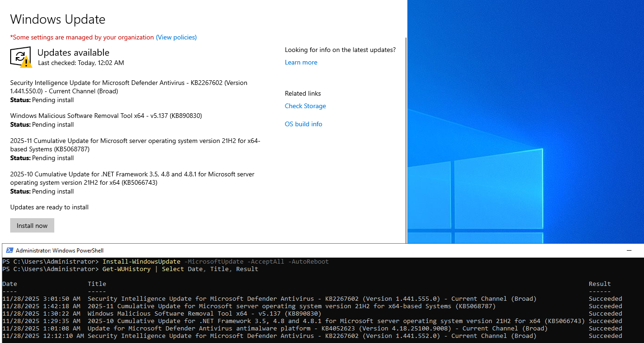644x343 pixels.
Task: Select the KB5068787 cumulative update in Windows Update
Action: pos(135,145)
